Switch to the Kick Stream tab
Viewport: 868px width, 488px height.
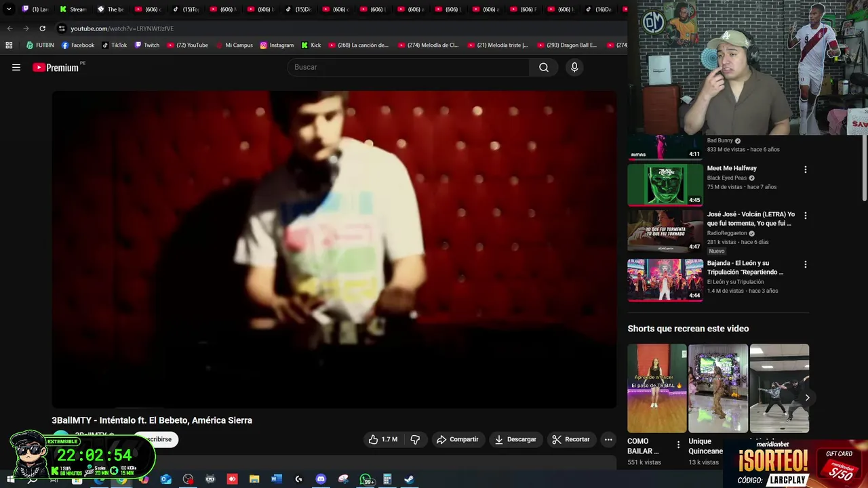[73, 9]
